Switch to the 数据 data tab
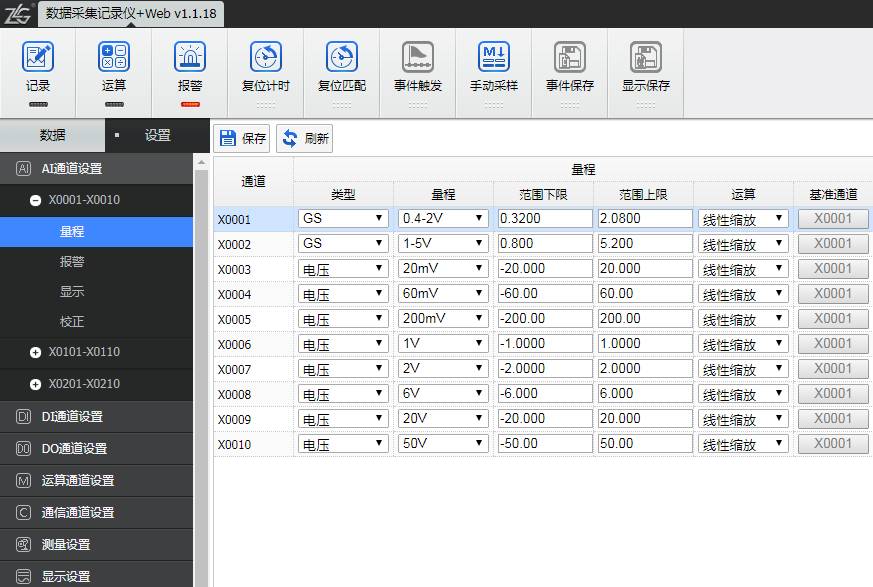Viewport: 873px width, 587px height. click(x=52, y=135)
